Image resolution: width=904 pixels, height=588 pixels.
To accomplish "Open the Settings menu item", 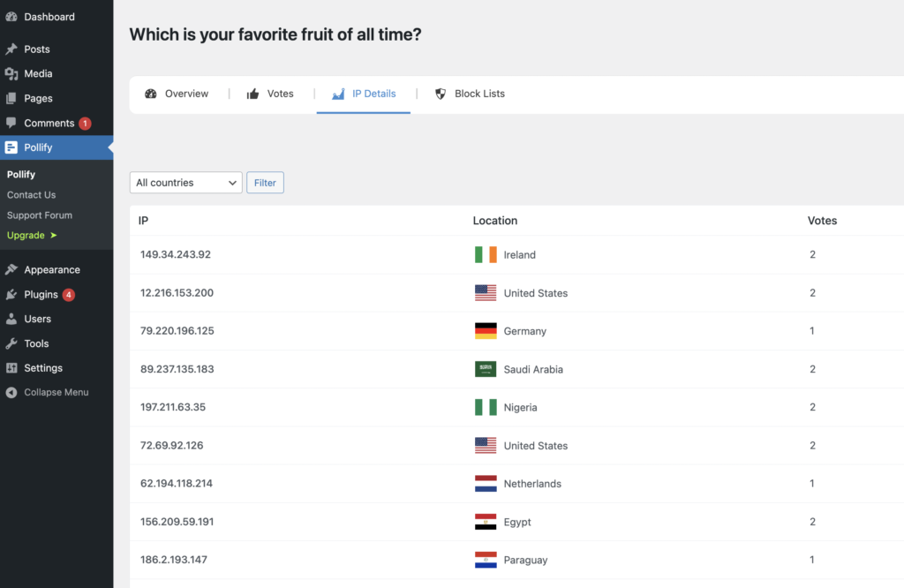I will click(56, 368).
